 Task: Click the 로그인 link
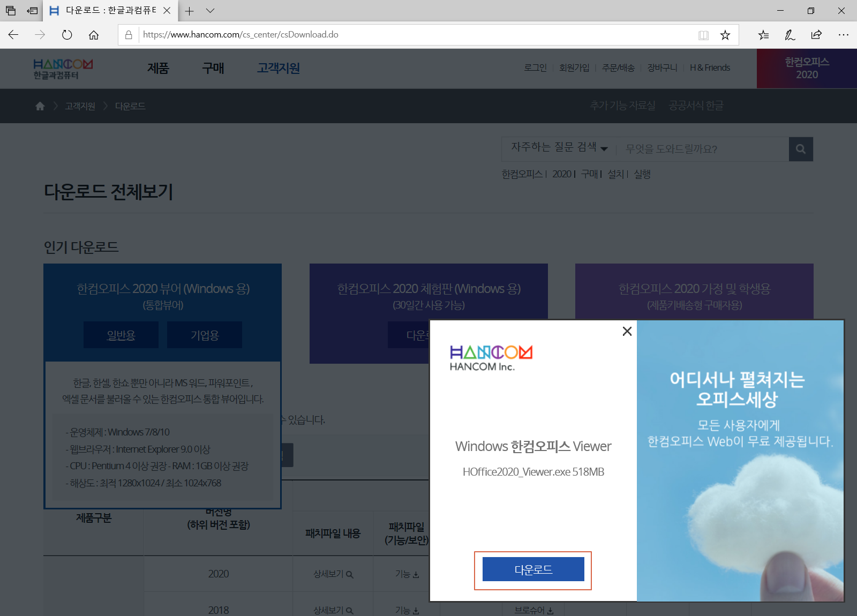tap(535, 67)
